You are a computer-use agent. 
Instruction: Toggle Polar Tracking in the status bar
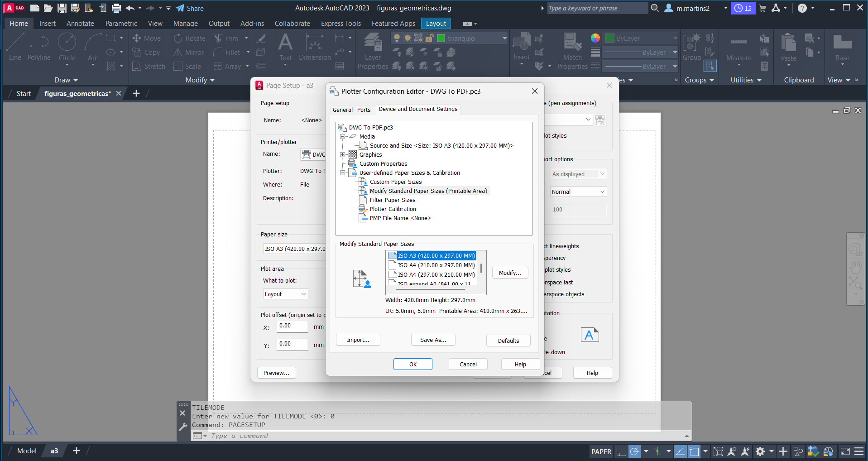pyautogui.click(x=635, y=451)
